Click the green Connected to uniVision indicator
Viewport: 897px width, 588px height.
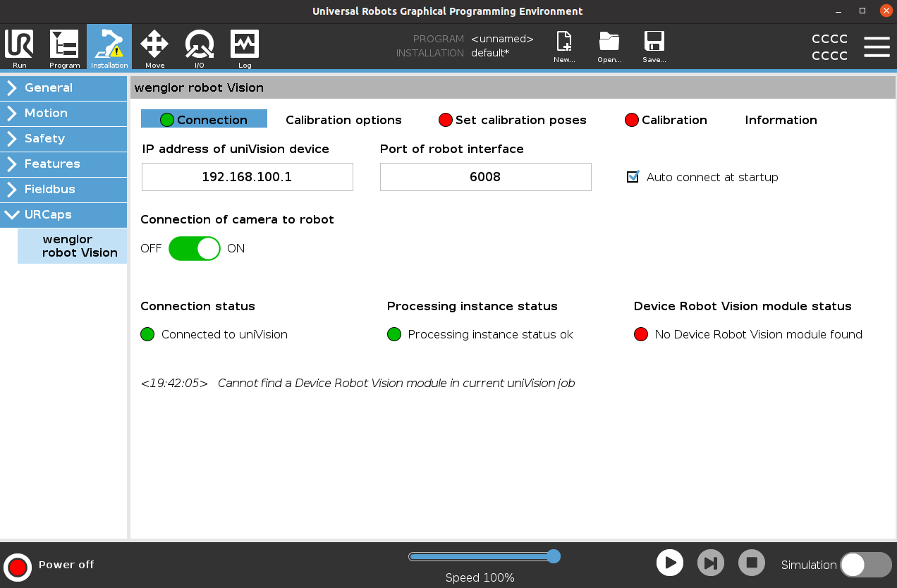click(x=147, y=334)
